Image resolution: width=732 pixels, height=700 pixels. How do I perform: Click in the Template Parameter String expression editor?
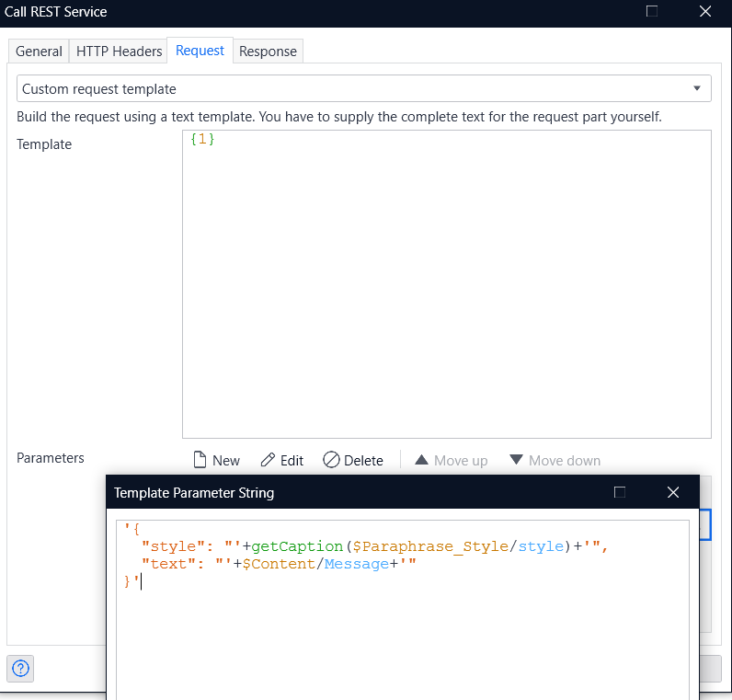coord(403,610)
